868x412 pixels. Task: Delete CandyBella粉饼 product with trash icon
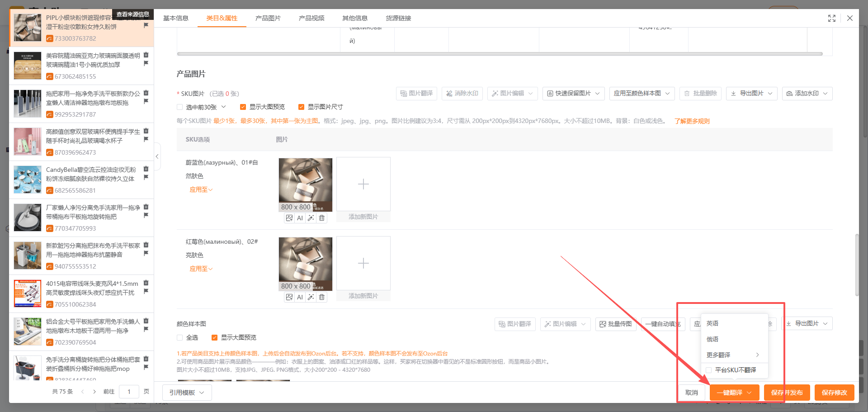point(146,169)
